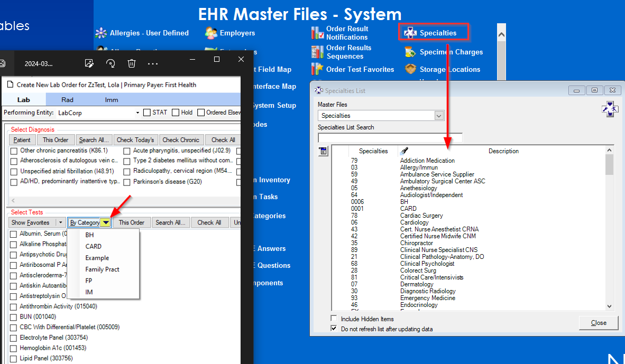Check the BUN (001040) test

click(13, 317)
